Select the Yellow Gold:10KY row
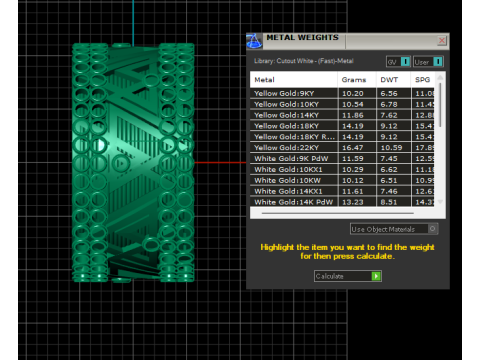 [342, 104]
